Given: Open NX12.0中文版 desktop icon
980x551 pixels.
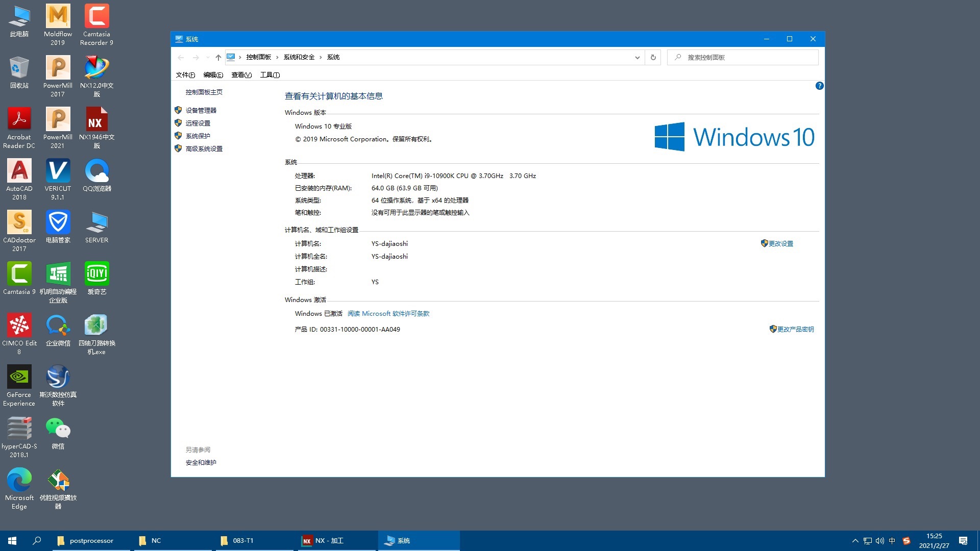Looking at the screenshot, I should tap(96, 77).
